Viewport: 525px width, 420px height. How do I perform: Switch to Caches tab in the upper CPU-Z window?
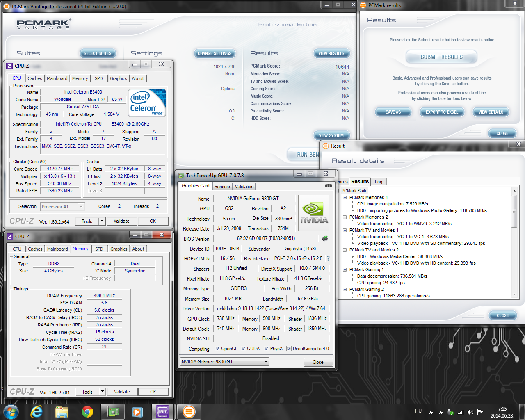35,78
